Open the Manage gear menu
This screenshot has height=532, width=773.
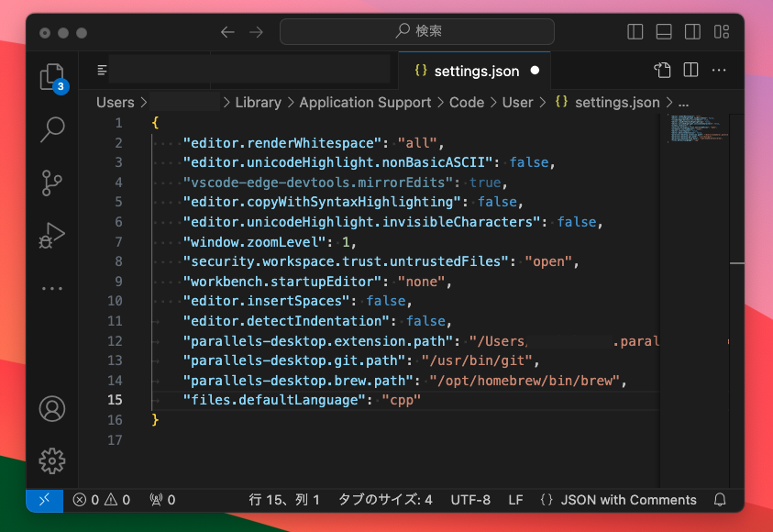52,461
